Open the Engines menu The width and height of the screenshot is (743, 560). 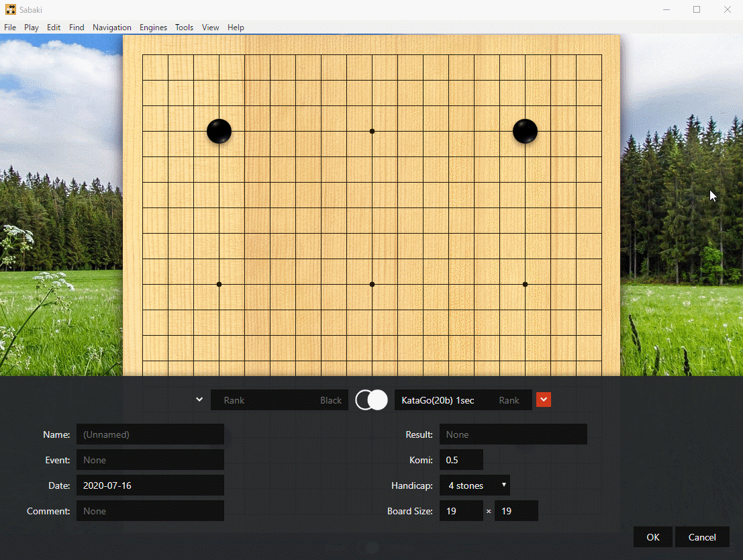(x=153, y=28)
